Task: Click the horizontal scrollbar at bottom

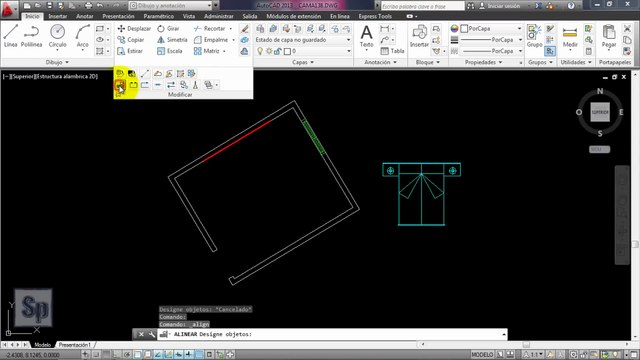Action: click(x=526, y=345)
